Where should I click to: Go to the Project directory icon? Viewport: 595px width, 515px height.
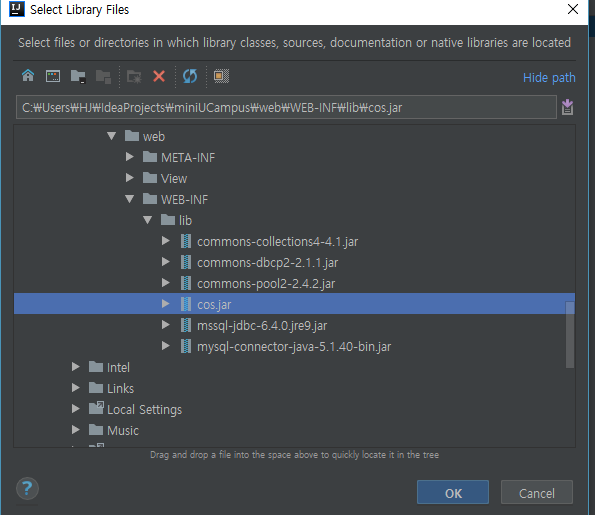tap(78, 76)
